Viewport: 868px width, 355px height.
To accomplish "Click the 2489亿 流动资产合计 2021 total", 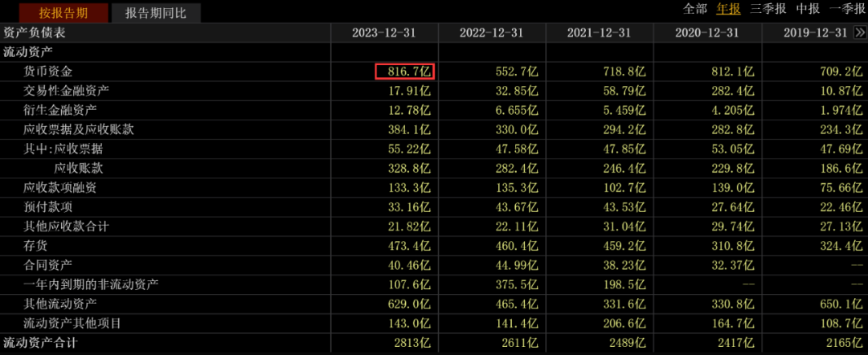I will (628, 343).
